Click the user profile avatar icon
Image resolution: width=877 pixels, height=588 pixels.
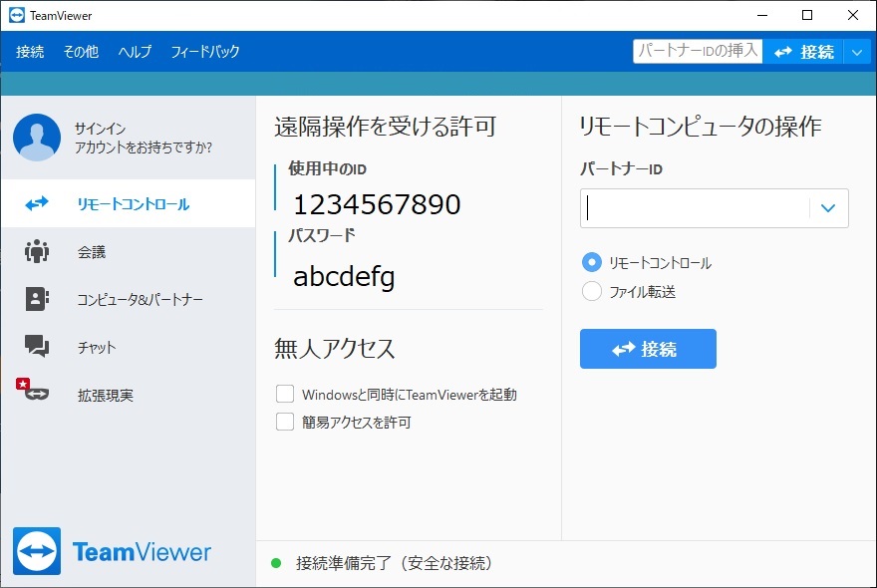[37, 138]
